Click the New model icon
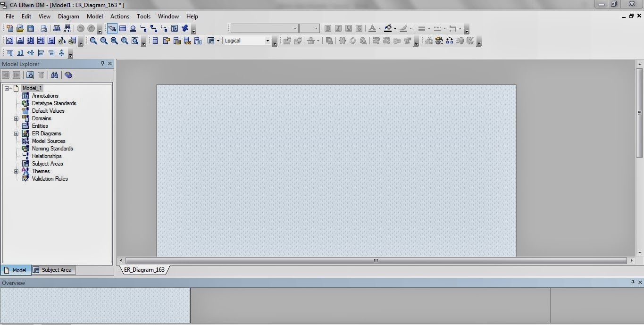 tap(9, 29)
